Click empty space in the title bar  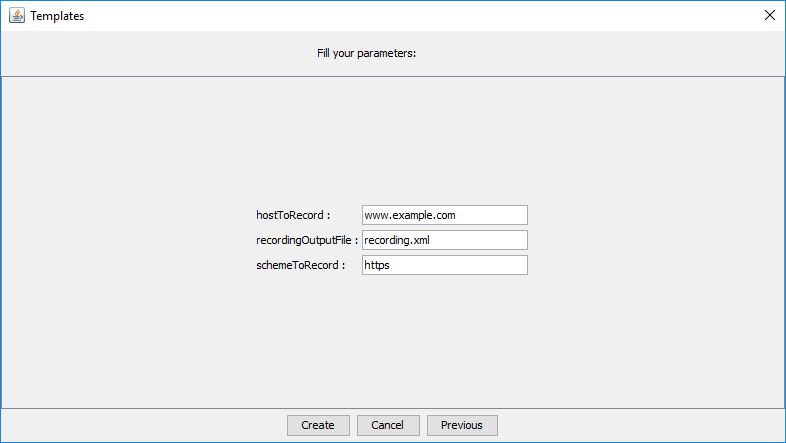tap(400, 16)
